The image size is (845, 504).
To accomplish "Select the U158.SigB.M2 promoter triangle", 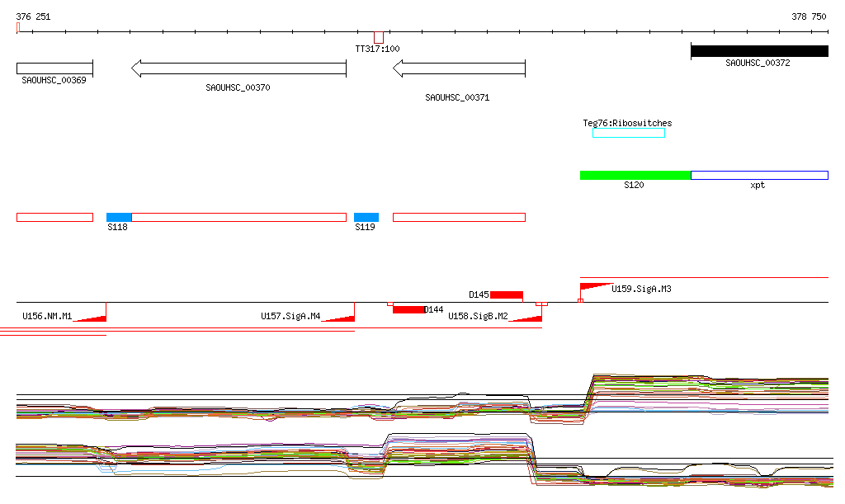I will 526,318.
